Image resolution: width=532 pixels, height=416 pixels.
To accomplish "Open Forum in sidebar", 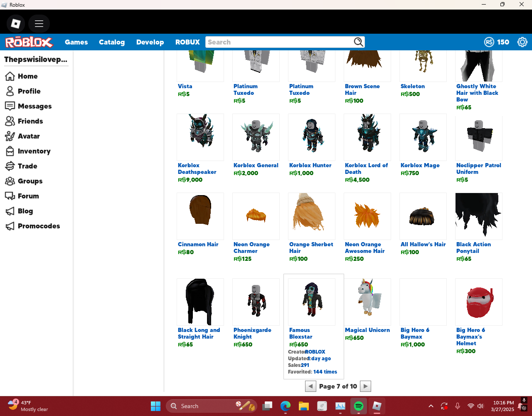I will pos(22,196).
